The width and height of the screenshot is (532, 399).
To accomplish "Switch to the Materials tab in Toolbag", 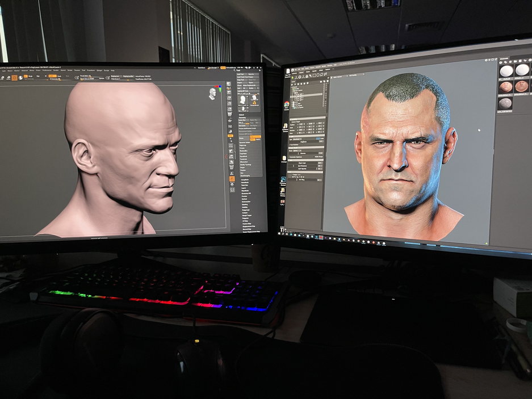I will 505,59.
